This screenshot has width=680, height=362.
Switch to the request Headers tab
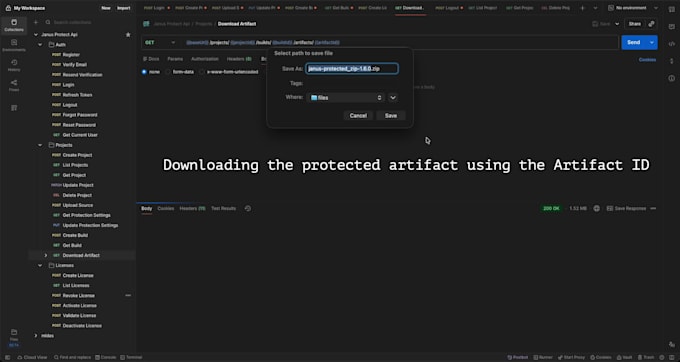coord(239,59)
